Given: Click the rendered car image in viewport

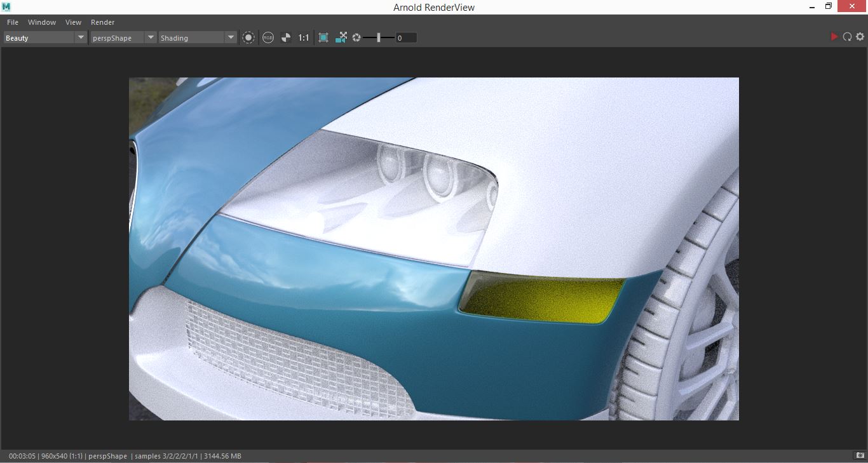Looking at the screenshot, I should point(434,249).
